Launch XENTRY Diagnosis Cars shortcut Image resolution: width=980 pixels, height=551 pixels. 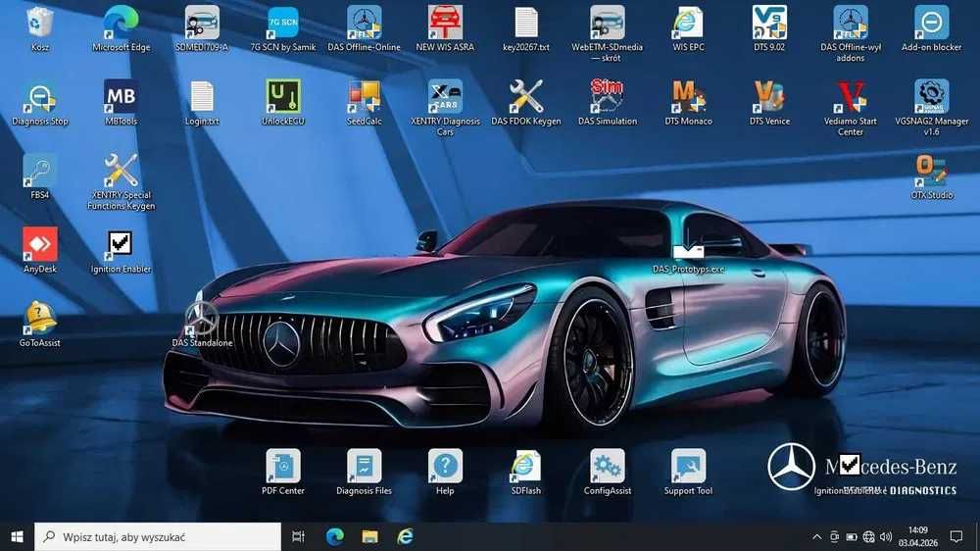point(445,97)
